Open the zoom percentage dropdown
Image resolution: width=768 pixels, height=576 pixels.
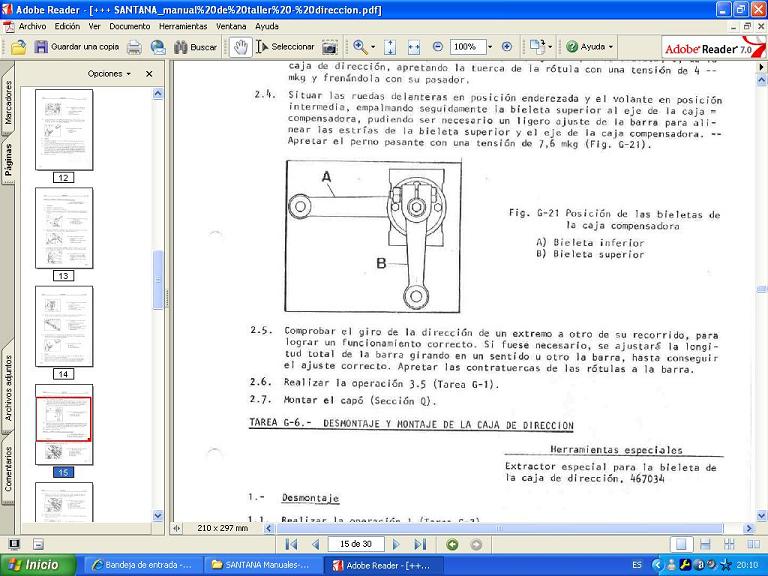[487, 47]
